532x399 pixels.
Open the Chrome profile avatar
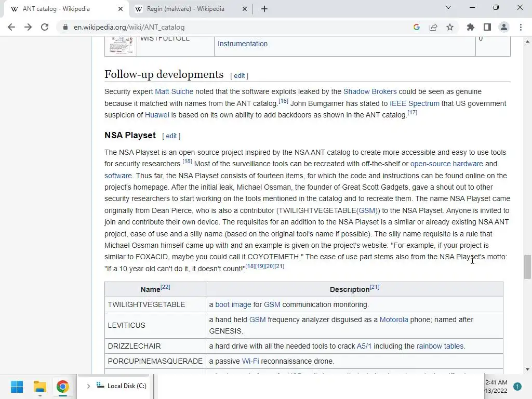(504, 27)
